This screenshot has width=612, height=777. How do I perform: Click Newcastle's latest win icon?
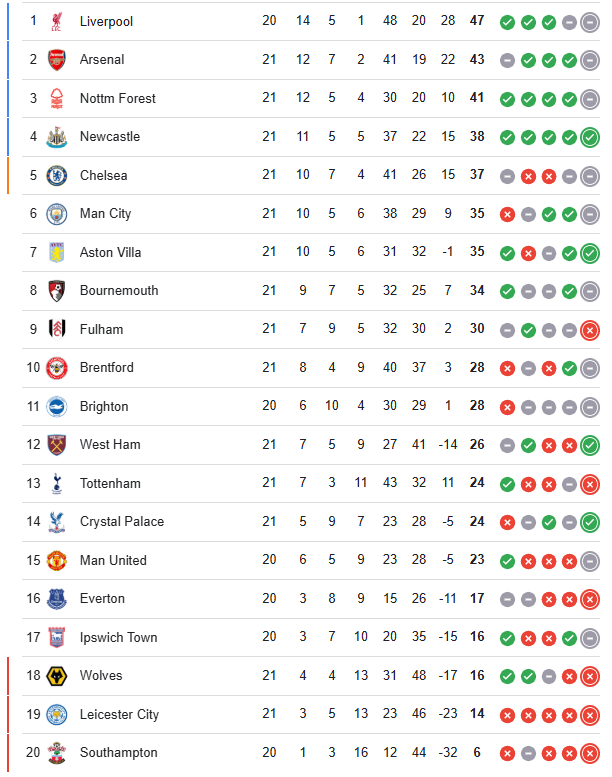pos(590,137)
